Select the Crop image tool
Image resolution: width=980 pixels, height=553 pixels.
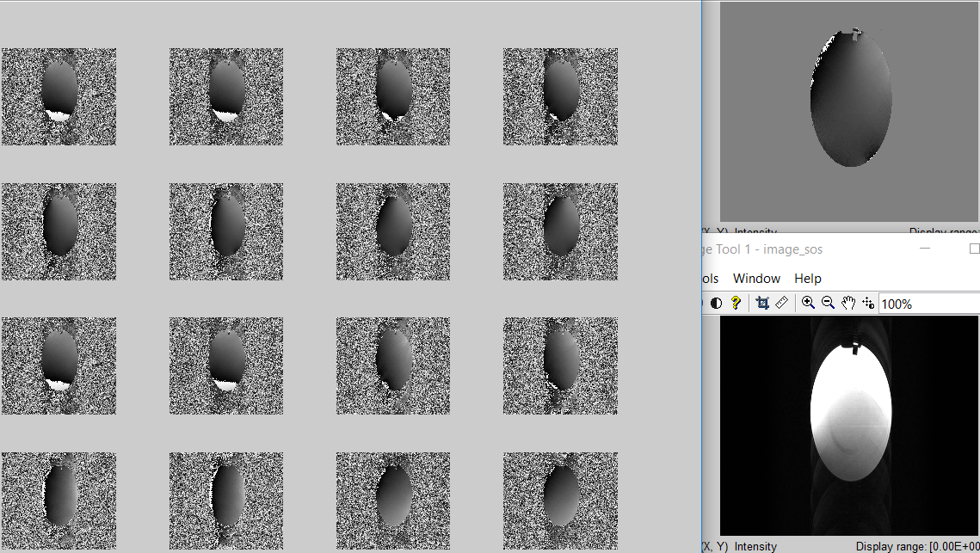click(762, 303)
